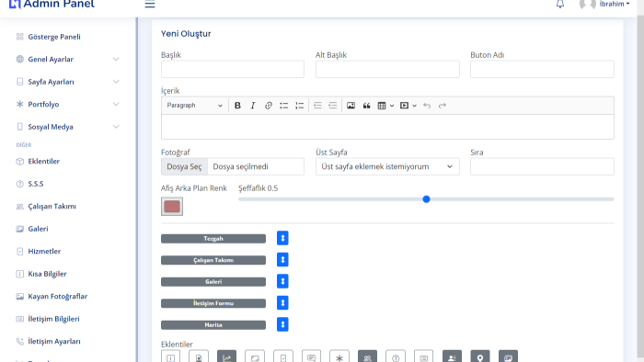Expand the Portfolyo sidebar section
Viewport: 644px width, 362px height.
click(68, 104)
